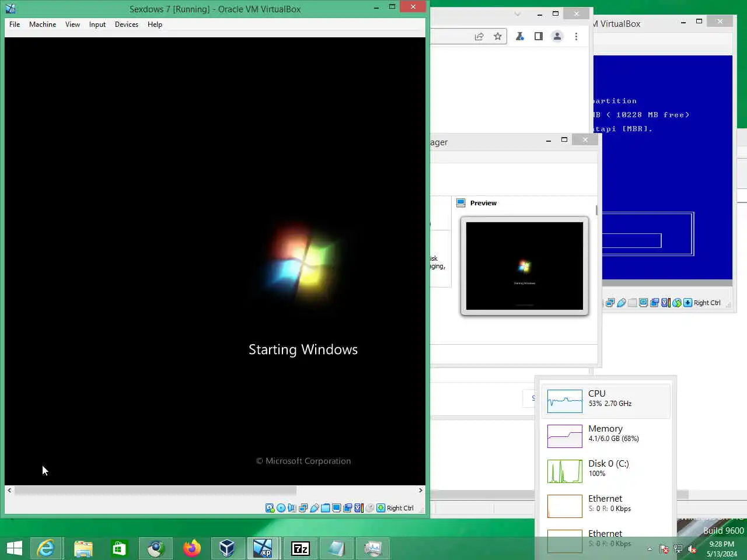747x560 pixels.
Task: Click the USB icon in the blue-screen VM status bar
Action: [622, 303]
